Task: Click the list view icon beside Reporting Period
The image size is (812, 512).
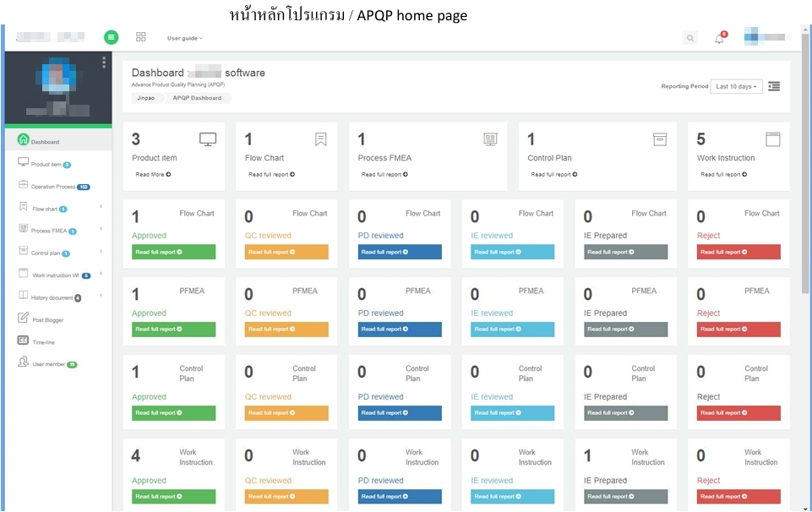Action: (774, 86)
